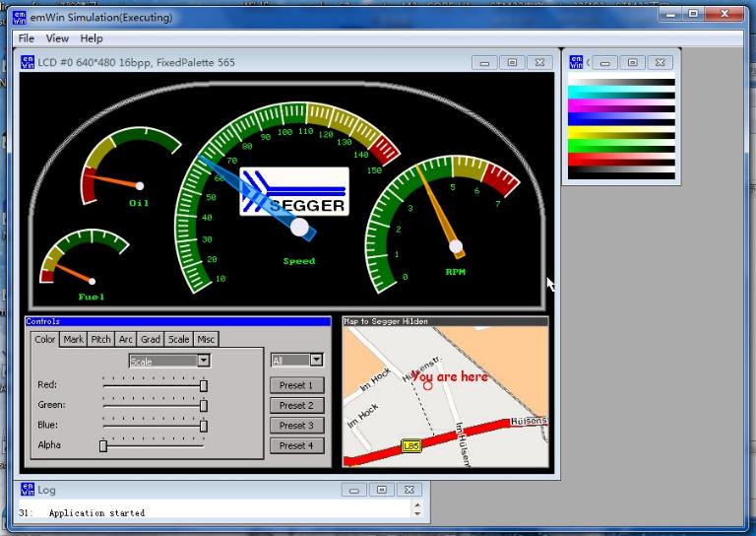756x536 pixels.
Task: Switch to the Misc tab
Action: click(x=205, y=339)
